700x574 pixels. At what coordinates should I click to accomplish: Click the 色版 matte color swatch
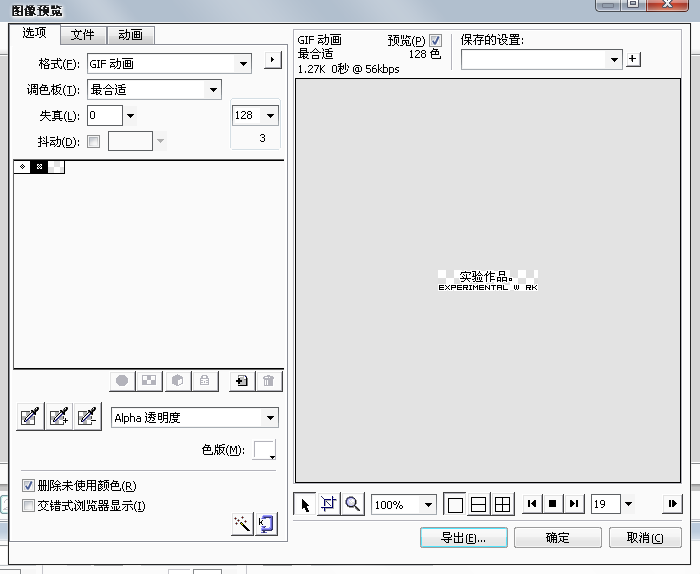pos(264,450)
